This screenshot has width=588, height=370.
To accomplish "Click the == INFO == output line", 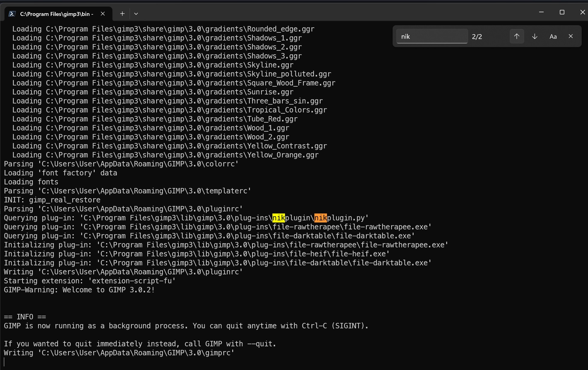I will click(x=25, y=317).
